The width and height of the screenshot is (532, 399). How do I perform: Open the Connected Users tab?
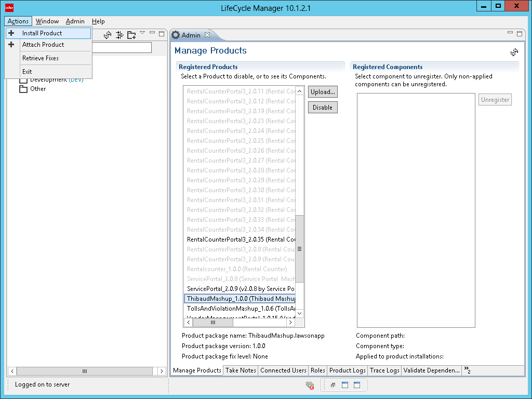(x=283, y=370)
